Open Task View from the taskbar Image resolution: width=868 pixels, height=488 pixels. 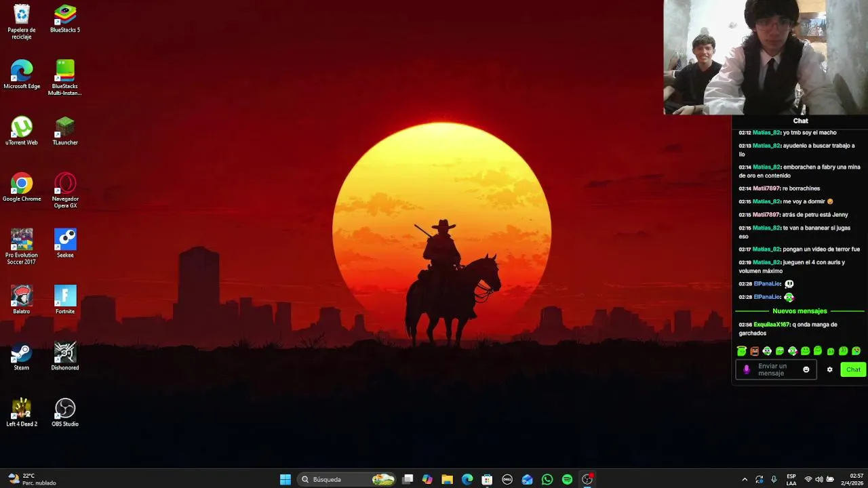click(x=408, y=479)
